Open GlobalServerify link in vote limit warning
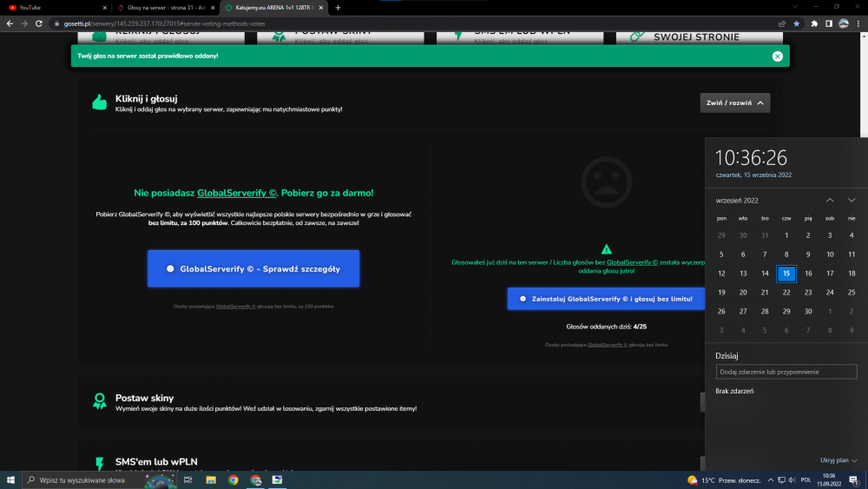Viewport: 868px width, 489px height. 632,262
